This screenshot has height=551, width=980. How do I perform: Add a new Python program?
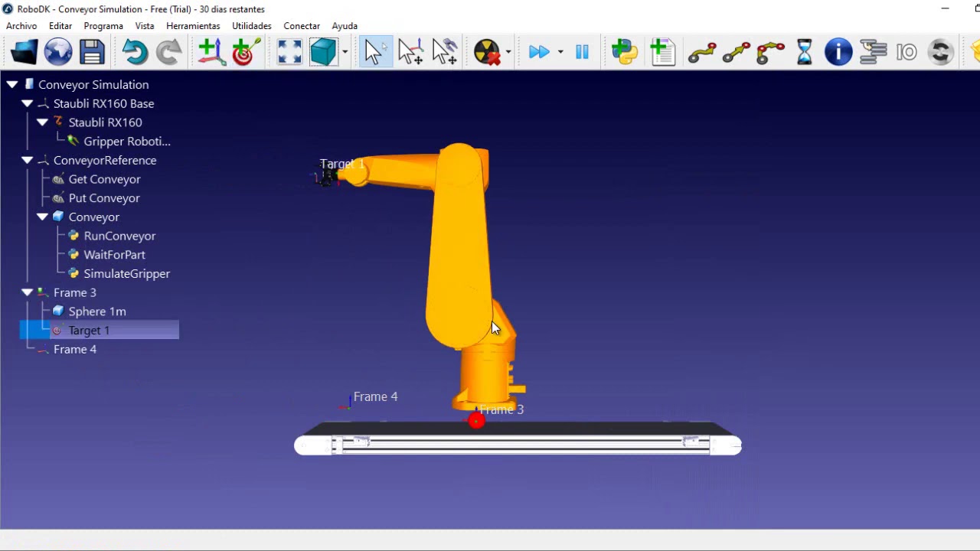click(625, 52)
